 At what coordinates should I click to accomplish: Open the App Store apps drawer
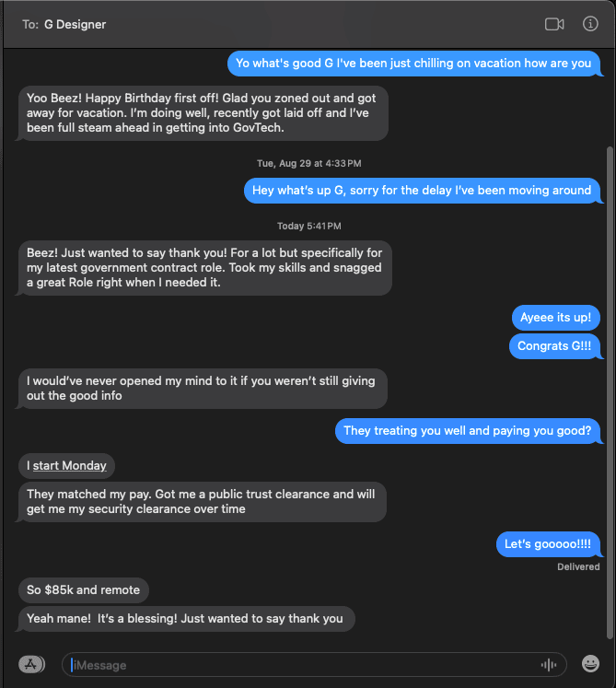click(x=31, y=663)
